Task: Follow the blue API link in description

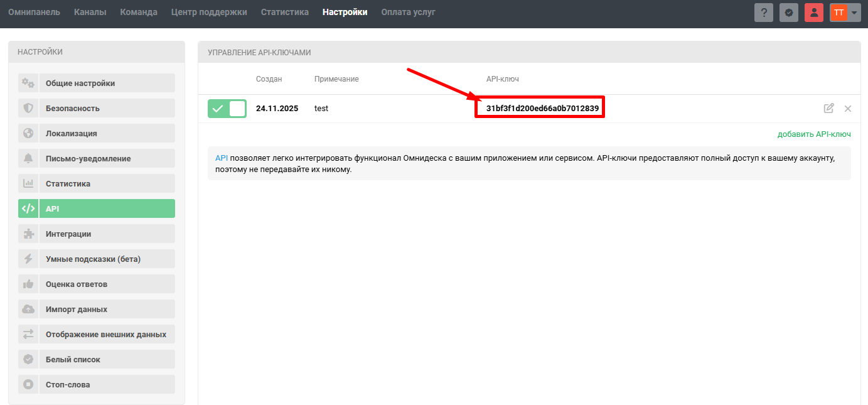Action: coord(221,158)
